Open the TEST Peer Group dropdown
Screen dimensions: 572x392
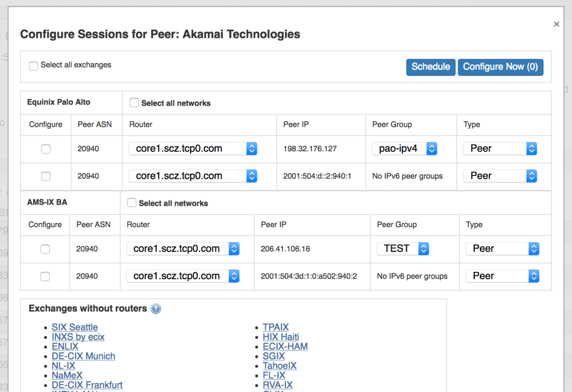click(x=403, y=248)
